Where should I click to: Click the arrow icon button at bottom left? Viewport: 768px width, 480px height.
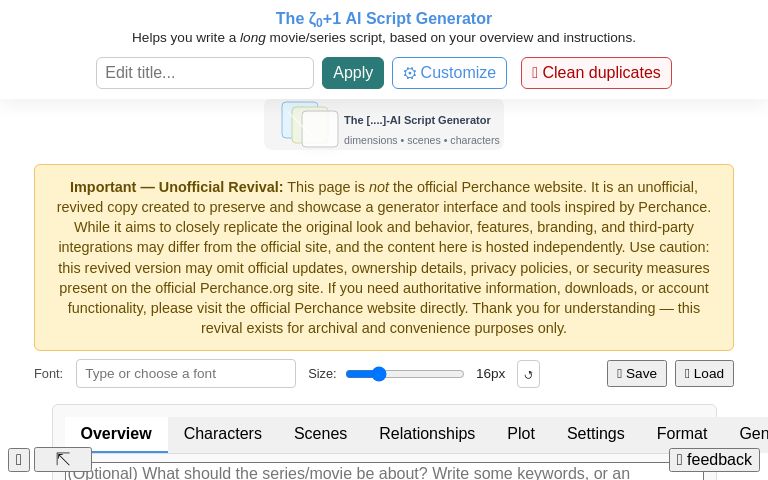63,460
